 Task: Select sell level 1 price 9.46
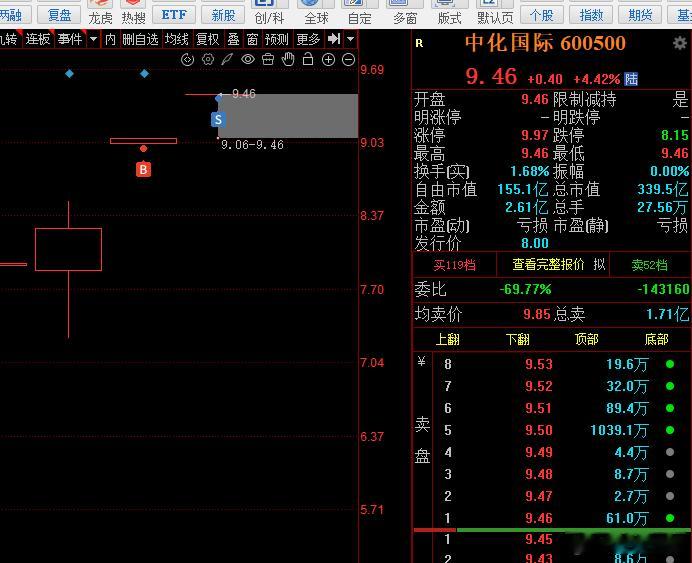click(x=538, y=518)
